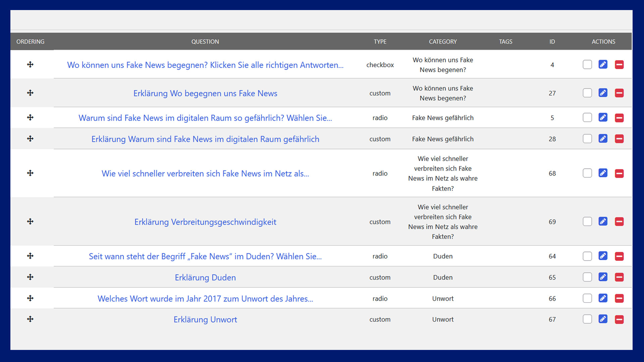644x362 pixels.
Task: Click the move handle for question ID 64
Action: click(30, 256)
